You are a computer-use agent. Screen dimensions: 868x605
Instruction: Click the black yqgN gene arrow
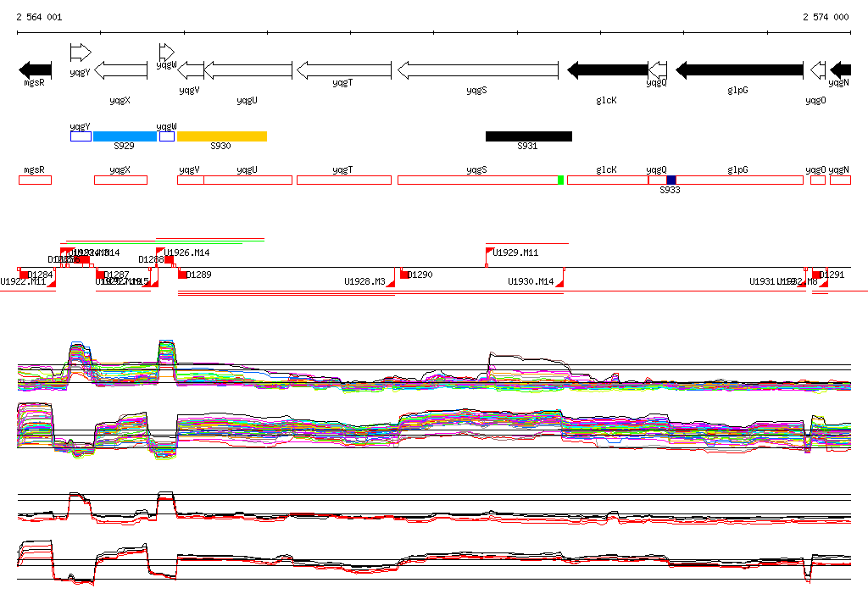[841, 70]
